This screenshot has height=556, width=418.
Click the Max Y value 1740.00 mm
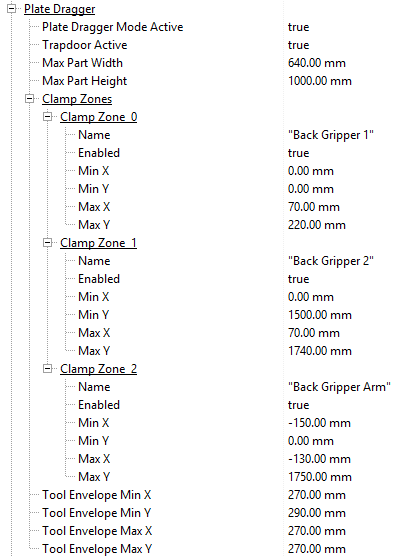click(x=319, y=351)
